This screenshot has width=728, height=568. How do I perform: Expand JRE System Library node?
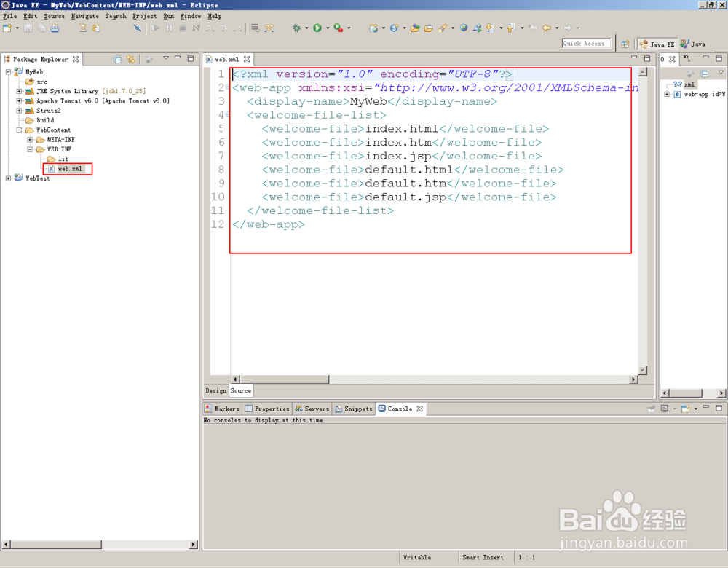19,92
